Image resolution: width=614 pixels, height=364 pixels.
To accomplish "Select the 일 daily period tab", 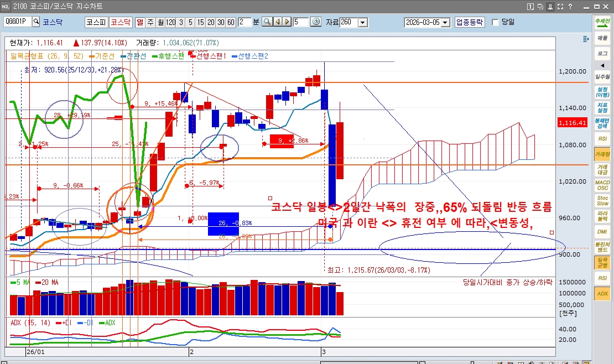I will pos(140,22).
